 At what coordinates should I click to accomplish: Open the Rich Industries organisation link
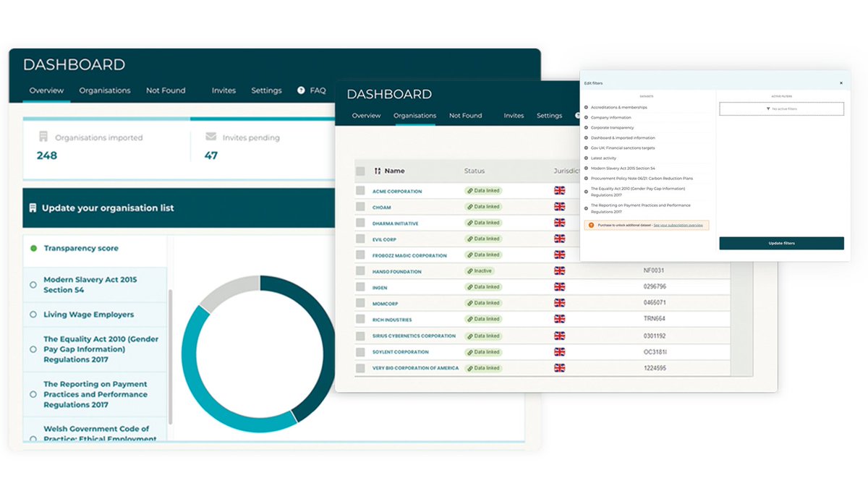click(x=393, y=320)
